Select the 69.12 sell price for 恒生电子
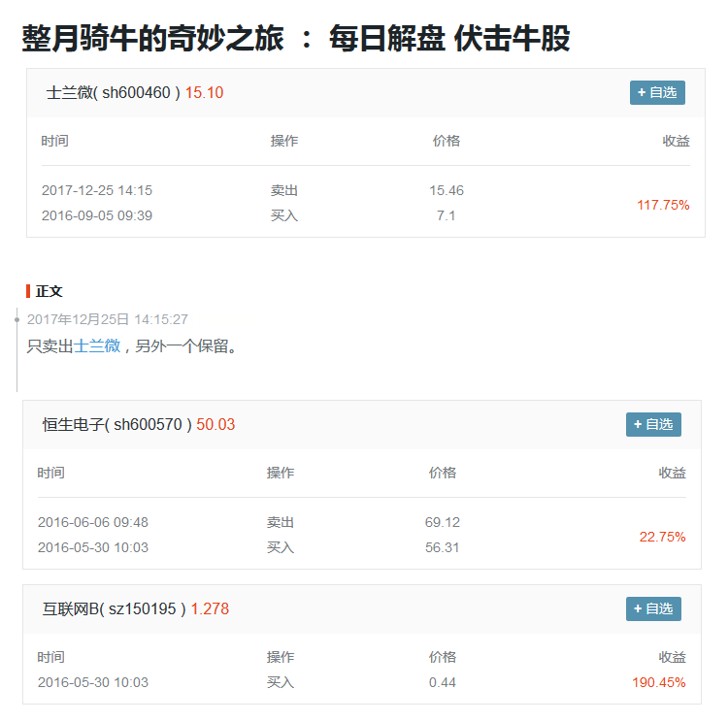 443,522
